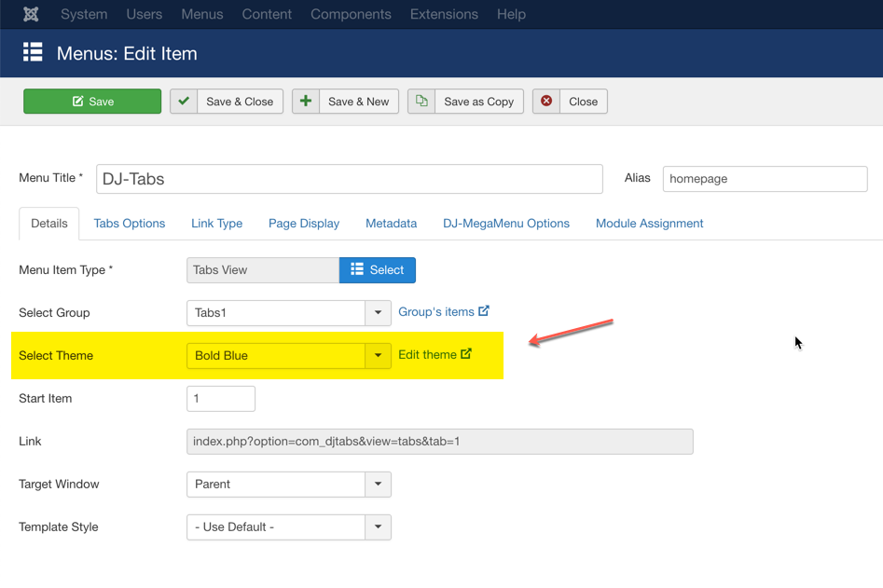Open the Help menu

[x=511, y=14]
